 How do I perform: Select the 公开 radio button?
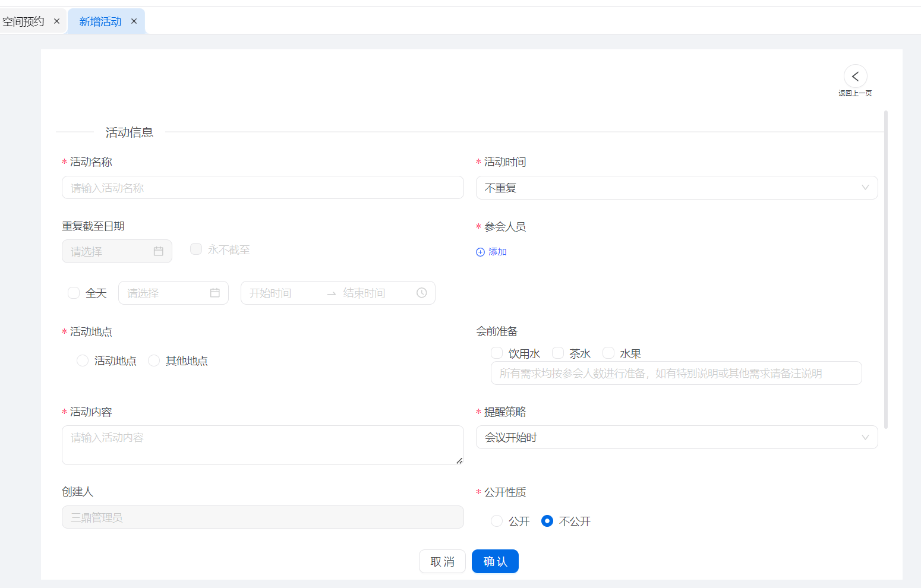[497, 521]
